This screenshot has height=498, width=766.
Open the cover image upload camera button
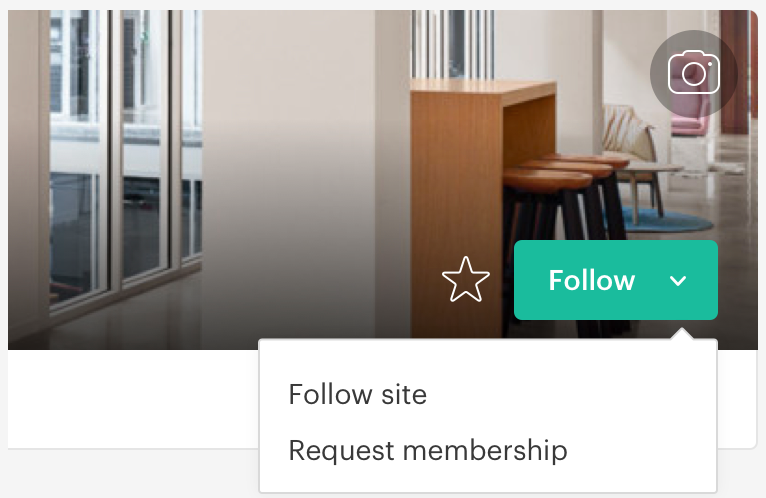tap(694, 73)
